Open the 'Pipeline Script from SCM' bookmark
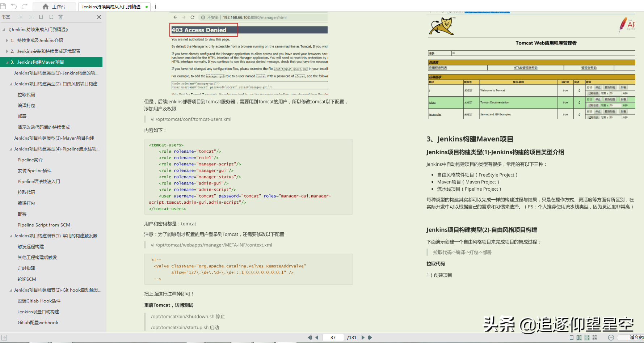This screenshot has height=343, width=644. (44, 225)
